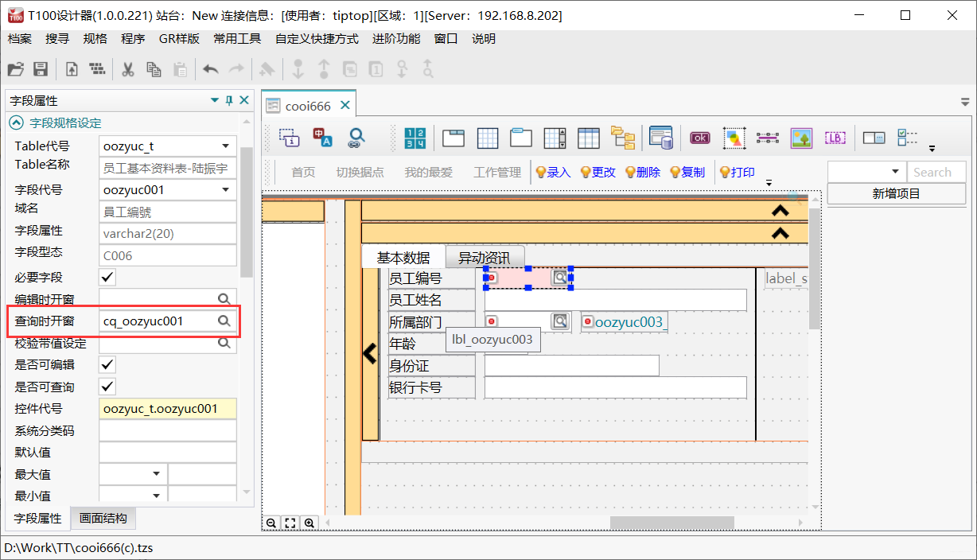Open the 进阶功能 menu
Screen dimensions: 977x560
coord(396,38)
